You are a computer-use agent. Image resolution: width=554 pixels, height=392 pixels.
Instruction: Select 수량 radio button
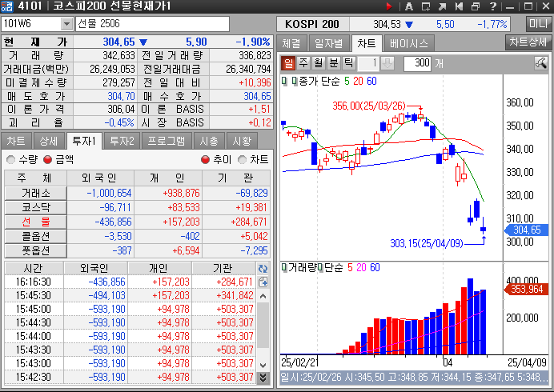pos(11,160)
